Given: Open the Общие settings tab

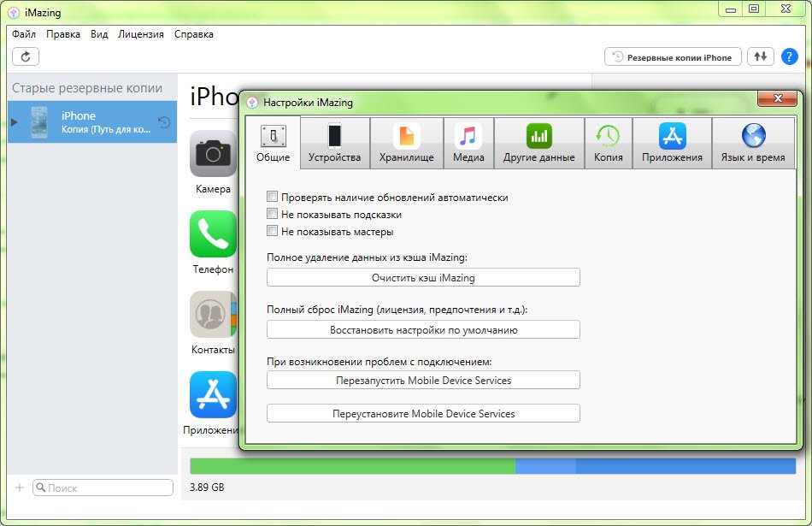Looking at the screenshot, I should pos(273,143).
